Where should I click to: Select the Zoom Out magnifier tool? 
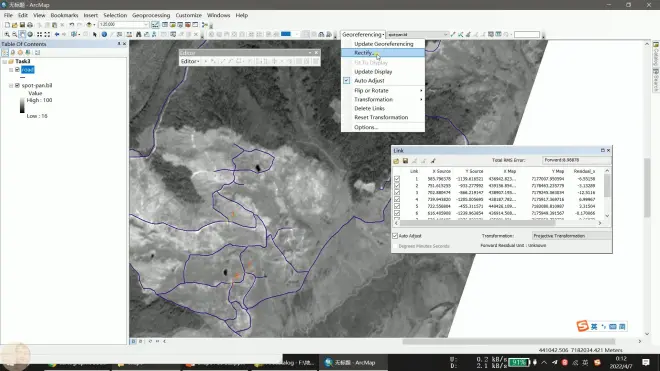click(15, 35)
